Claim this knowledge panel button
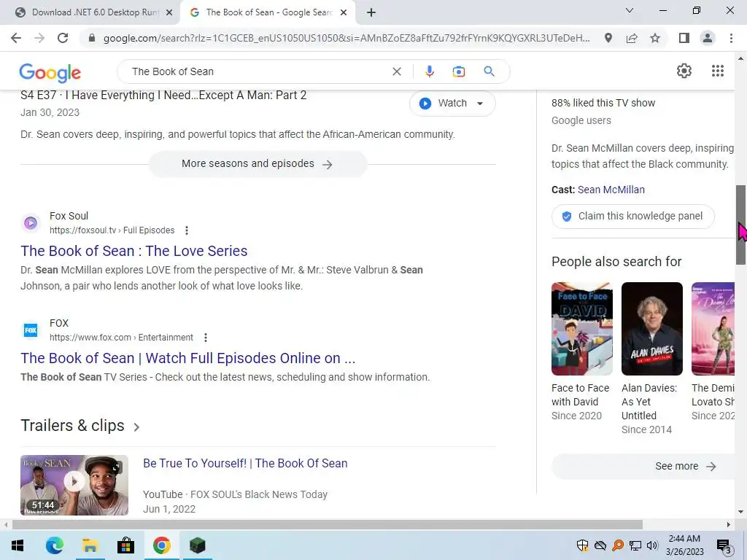Viewport: 747px width, 560px height. click(632, 216)
